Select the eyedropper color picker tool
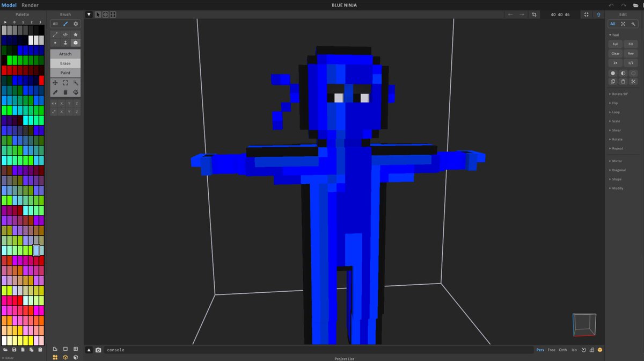This screenshot has width=644, height=361. pos(55,92)
